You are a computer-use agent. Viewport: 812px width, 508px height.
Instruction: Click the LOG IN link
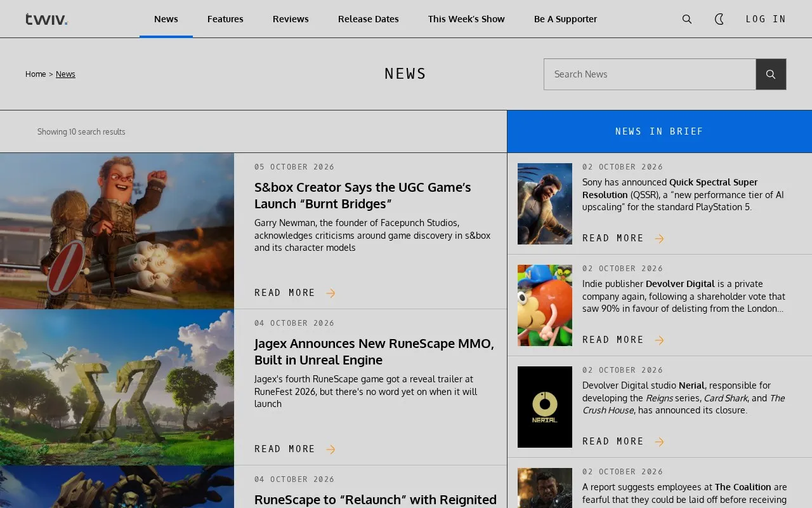pyautogui.click(x=766, y=19)
